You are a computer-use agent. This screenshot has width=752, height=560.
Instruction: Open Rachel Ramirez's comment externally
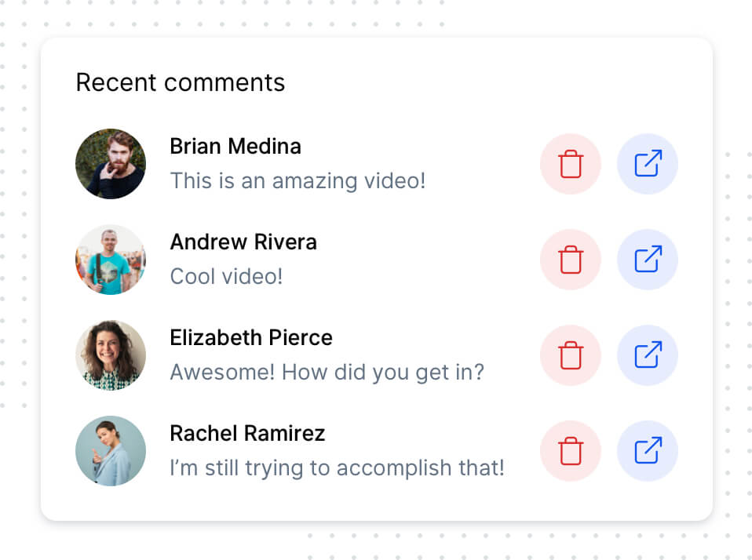tap(648, 451)
